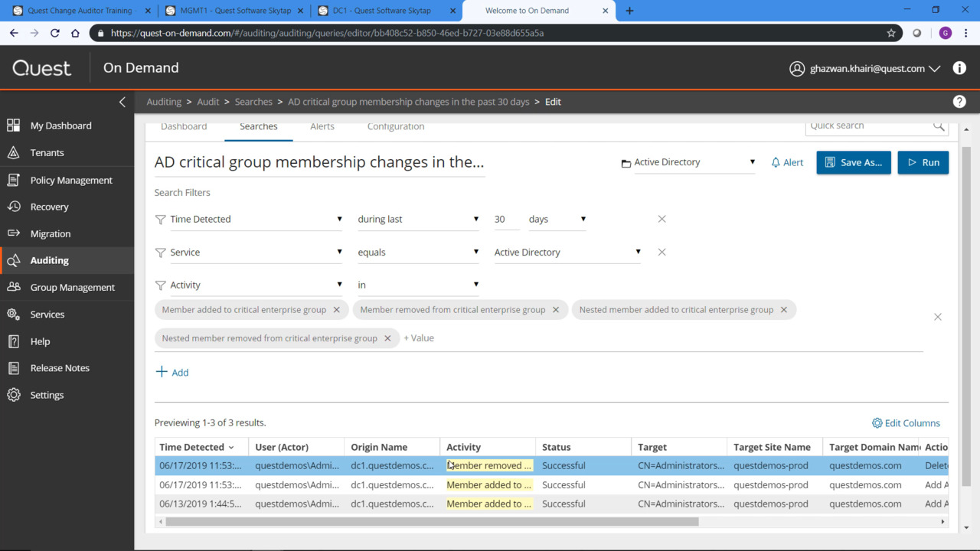Remove the Service filter row
980x551 pixels.
(662, 252)
